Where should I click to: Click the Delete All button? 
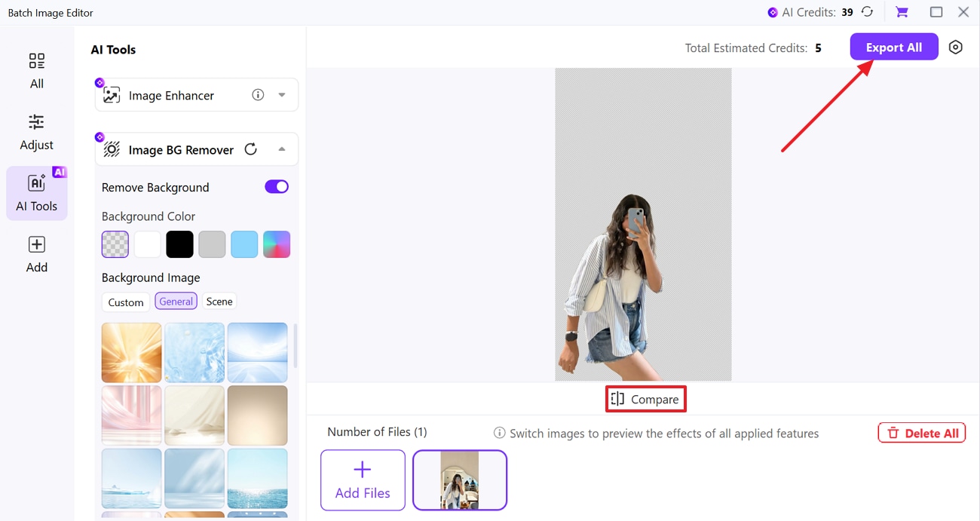(x=922, y=433)
